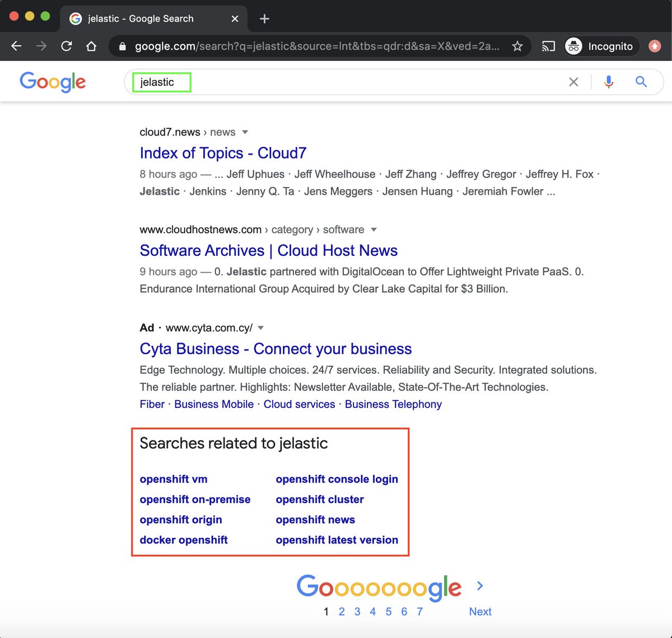The width and height of the screenshot is (672, 638).
Task: Click the Incognito profile button
Action: (601, 46)
